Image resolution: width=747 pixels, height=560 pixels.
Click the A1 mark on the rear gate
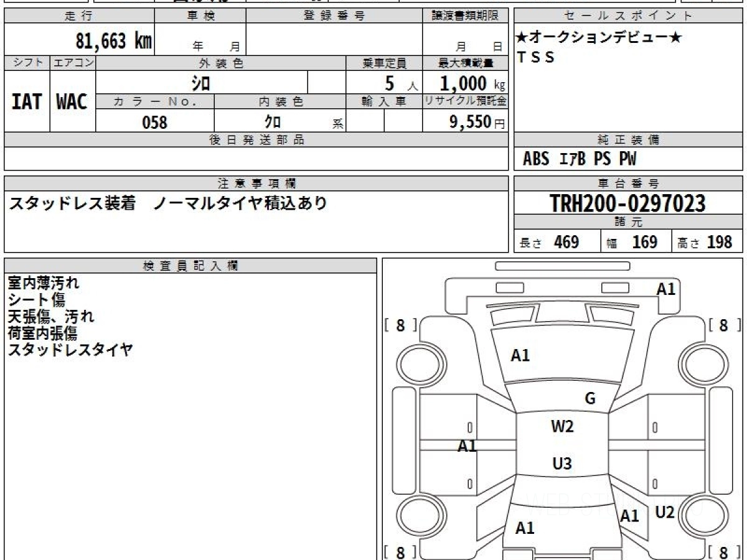(x=525, y=528)
